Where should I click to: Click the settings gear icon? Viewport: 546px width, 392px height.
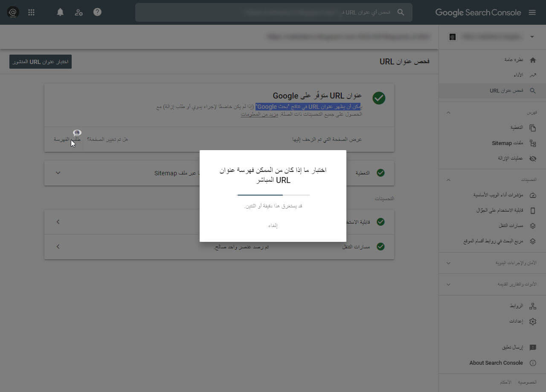pos(533,322)
